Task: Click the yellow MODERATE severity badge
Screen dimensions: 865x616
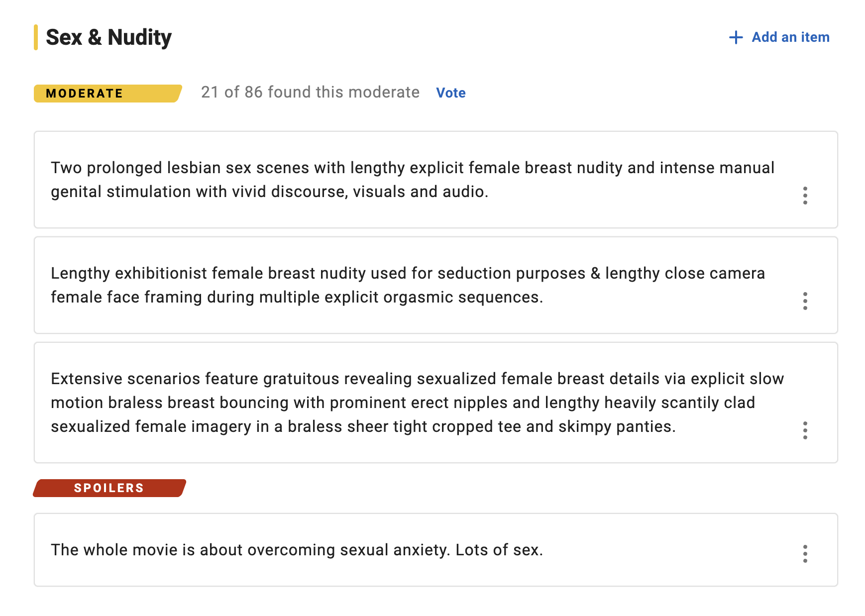Action: pyautogui.click(x=108, y=94)
